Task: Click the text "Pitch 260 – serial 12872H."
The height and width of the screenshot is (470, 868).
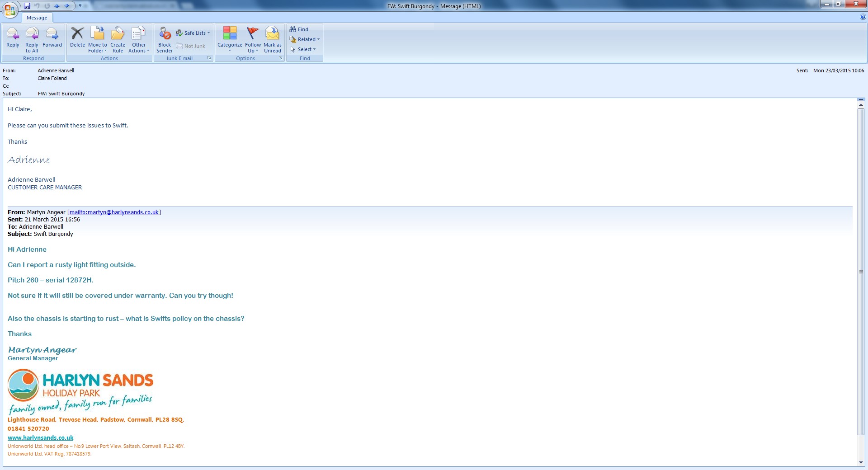Action: (51, 280)
